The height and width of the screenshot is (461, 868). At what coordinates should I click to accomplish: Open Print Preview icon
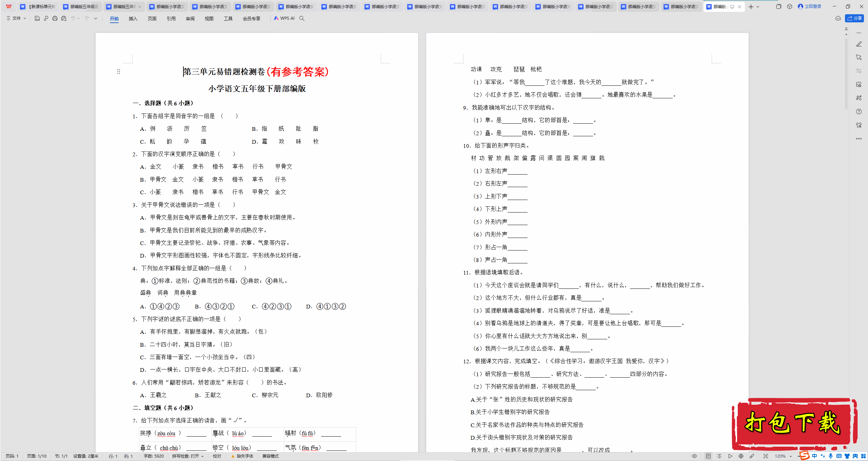64,18
